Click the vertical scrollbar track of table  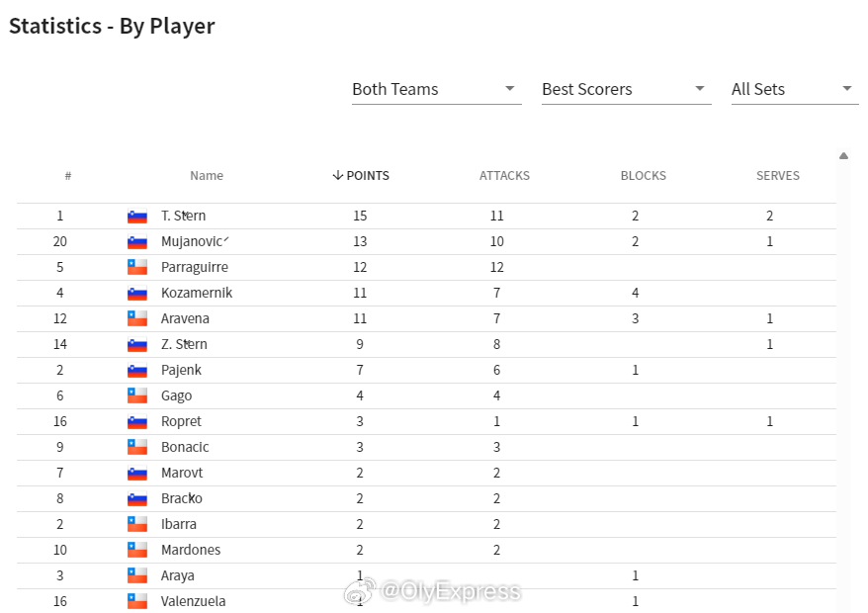point(843,388)
